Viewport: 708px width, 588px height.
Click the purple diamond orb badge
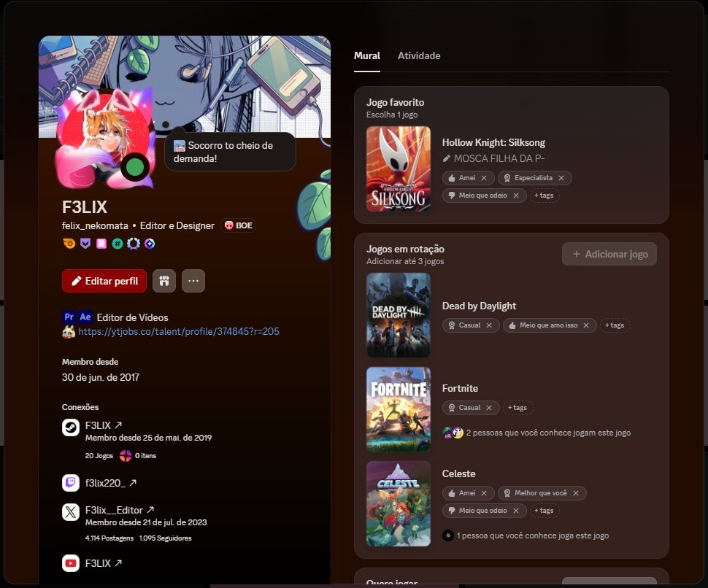(x=150, y=244)
